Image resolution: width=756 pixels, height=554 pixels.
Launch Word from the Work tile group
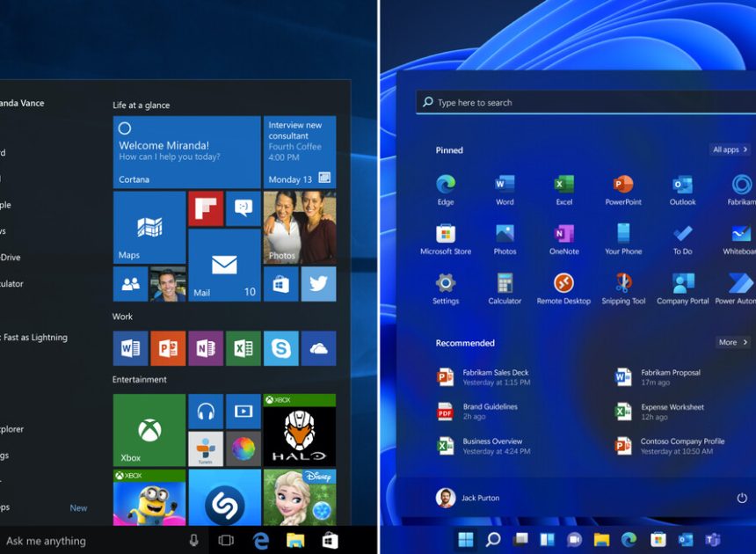[x=131, y=348]
